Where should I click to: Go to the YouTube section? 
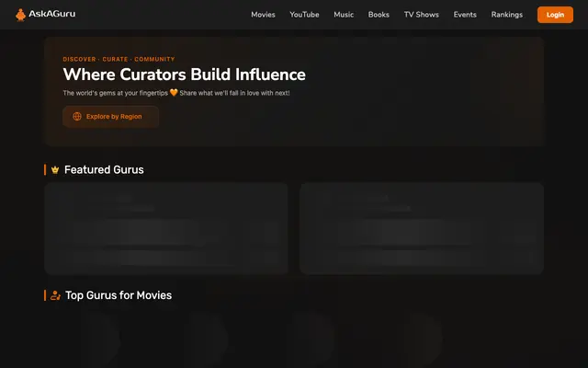304,15
